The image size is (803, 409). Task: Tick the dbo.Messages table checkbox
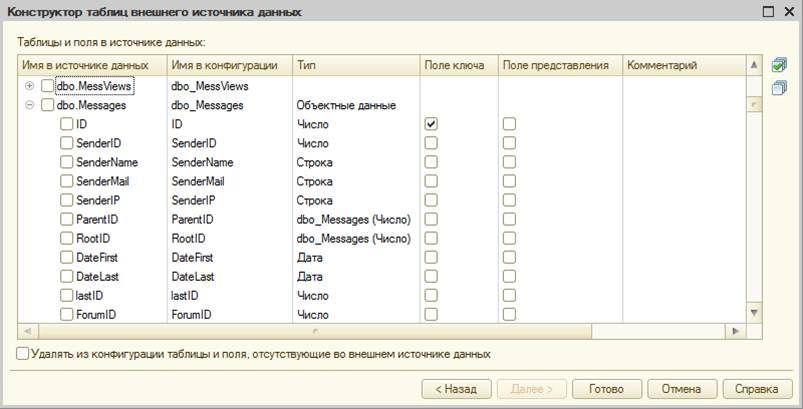tap(47, 105)
